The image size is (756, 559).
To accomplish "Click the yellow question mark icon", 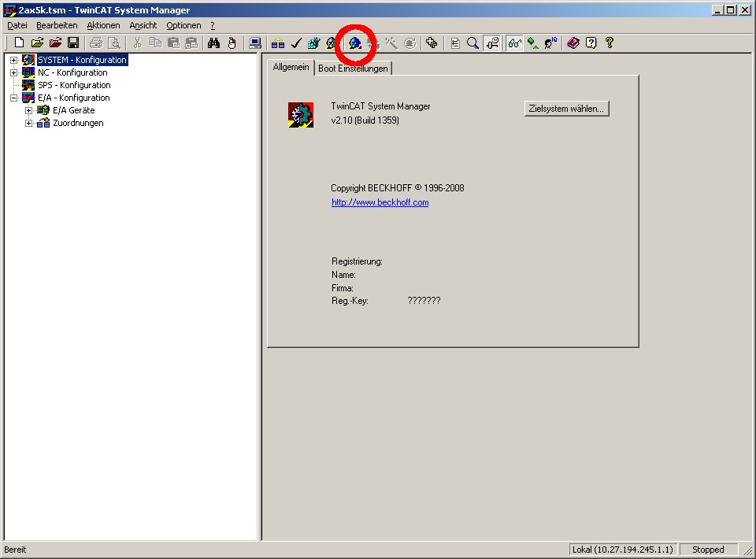I will pyautogui.click(x=610, y=43).
